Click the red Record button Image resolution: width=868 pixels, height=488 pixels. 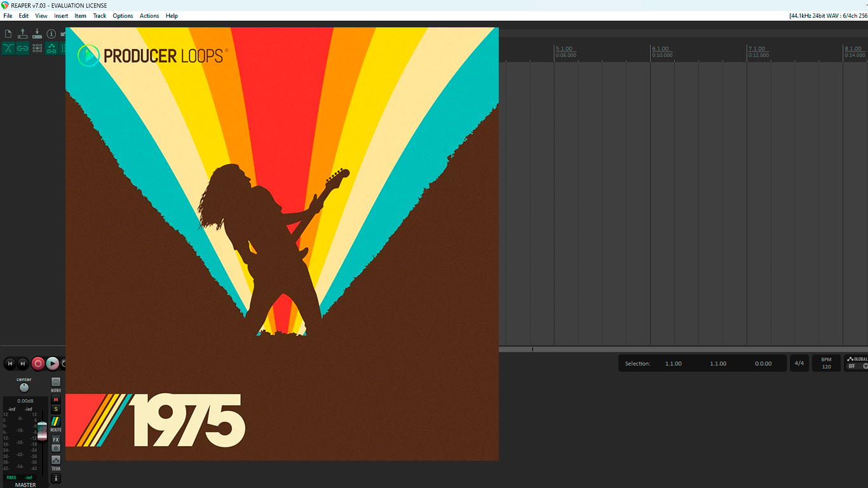(38, 363)
